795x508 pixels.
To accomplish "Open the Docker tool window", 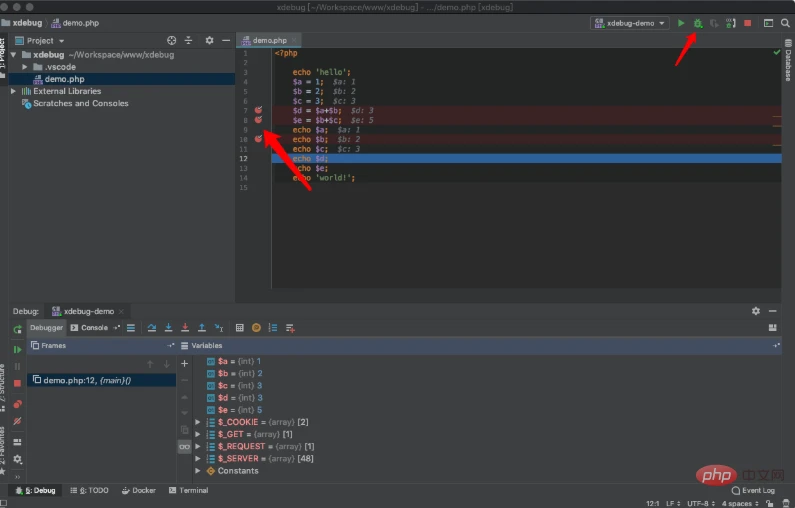I will (139, 491).
